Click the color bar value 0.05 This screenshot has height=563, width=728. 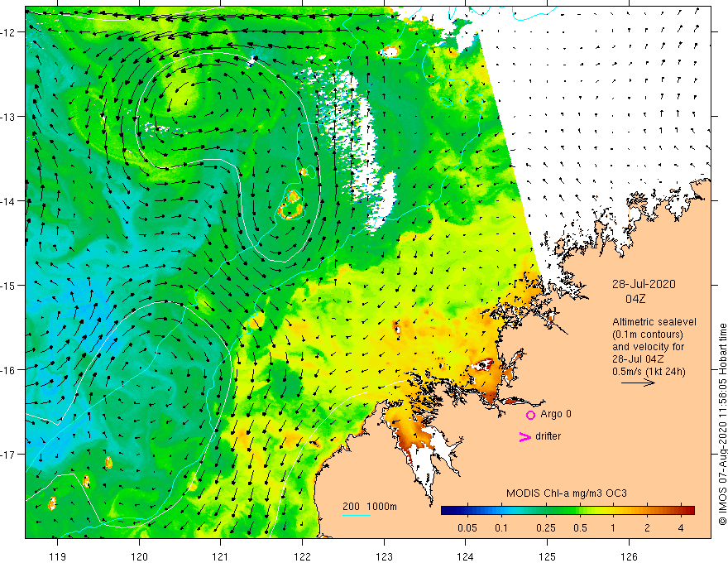467,527
